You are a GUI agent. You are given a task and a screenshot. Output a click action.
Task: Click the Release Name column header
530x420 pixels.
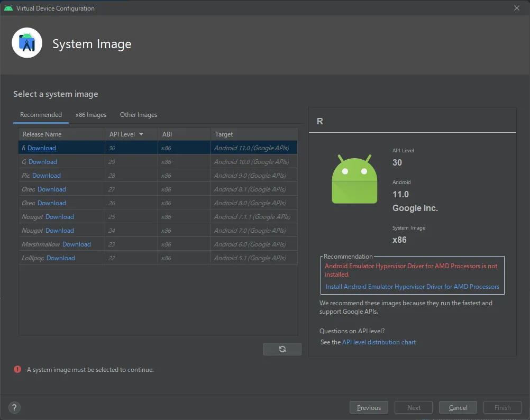[42, 134]
